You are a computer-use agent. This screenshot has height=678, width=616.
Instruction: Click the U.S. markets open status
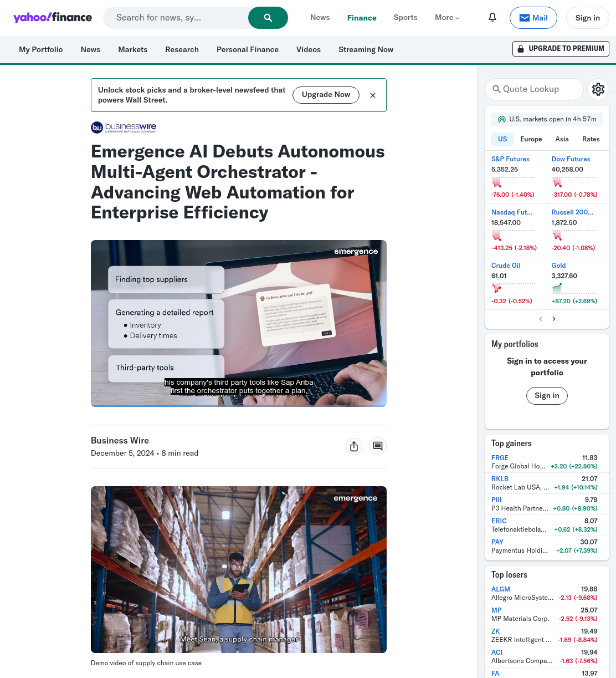[547, 119]
